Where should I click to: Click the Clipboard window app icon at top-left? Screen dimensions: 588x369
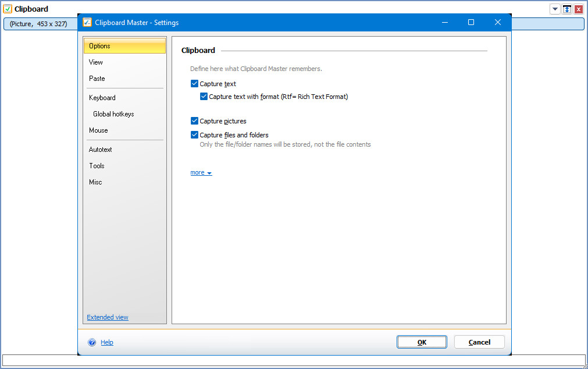point(8,9)
